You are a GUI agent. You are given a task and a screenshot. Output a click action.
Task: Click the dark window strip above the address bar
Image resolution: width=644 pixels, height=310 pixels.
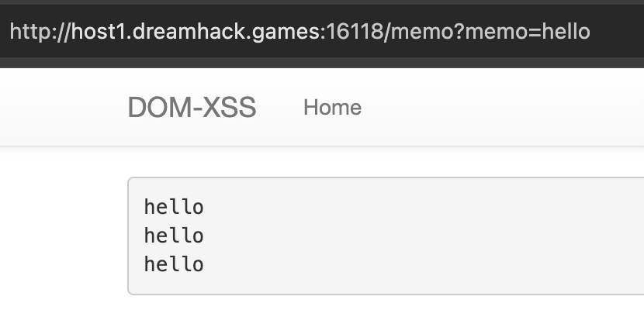tap(322, 2)
